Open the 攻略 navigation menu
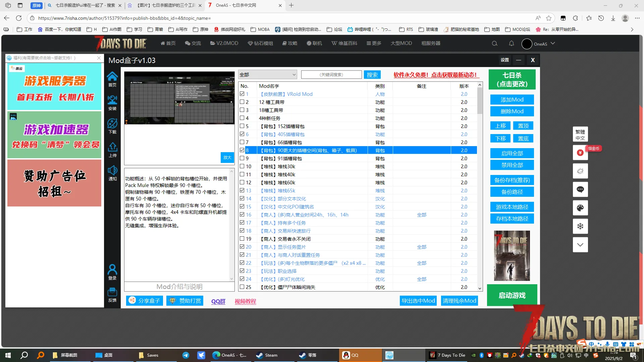This screenshot has width=644, height=362. click(x=290, y=43)
